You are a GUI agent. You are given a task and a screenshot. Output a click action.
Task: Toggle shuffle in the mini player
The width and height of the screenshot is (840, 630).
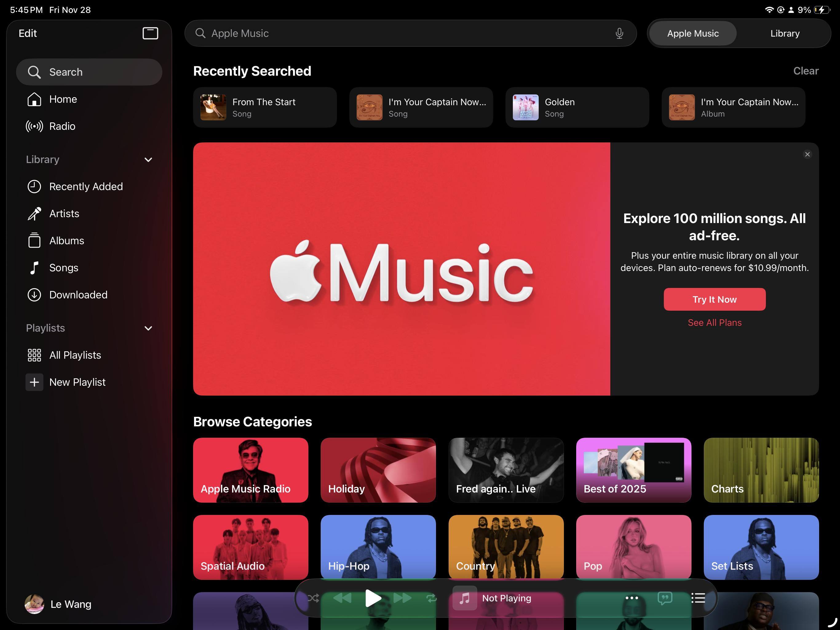[x=313, y=598]
